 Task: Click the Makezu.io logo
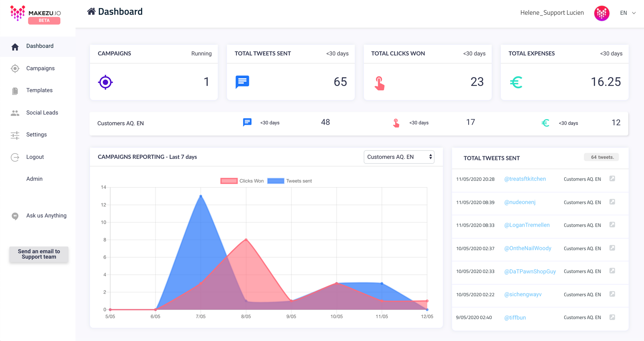pyautogui.click(x=35, y=14)
